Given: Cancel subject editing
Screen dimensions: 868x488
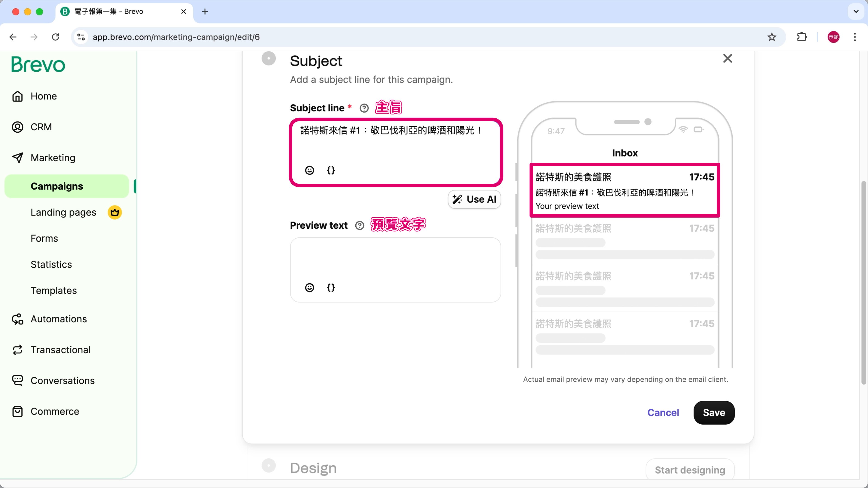Looking at the screenshot, I should (663, 413).
